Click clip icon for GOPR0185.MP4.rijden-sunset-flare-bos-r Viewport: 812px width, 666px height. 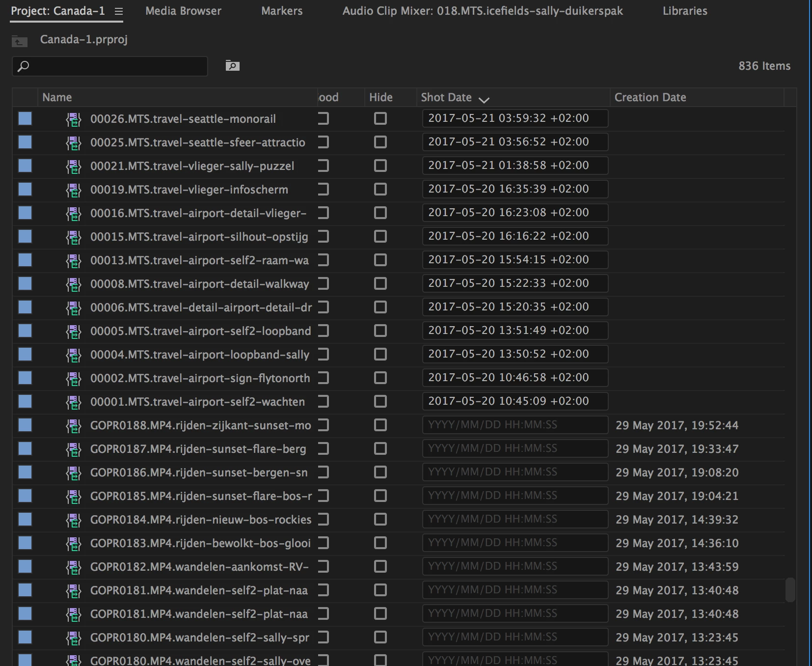[x=74, y=496]
